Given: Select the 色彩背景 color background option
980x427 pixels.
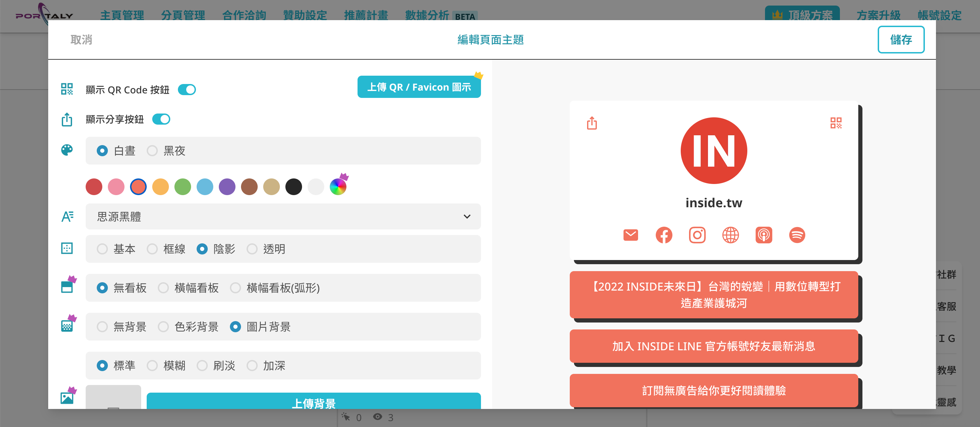Looking at the screenshot, I should (163, 327).
